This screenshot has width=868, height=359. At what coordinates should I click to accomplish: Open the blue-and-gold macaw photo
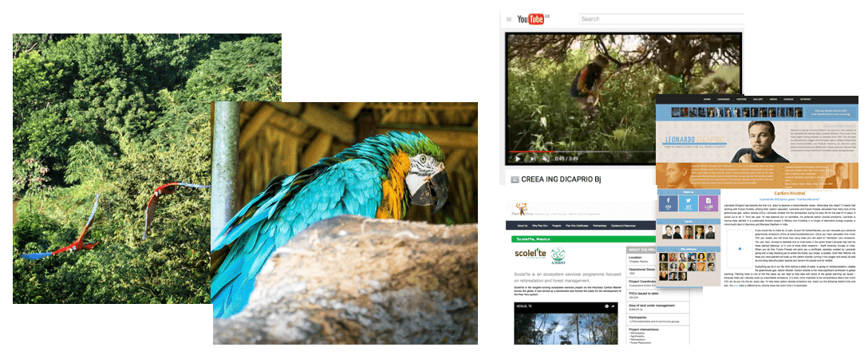pos(345,223)
